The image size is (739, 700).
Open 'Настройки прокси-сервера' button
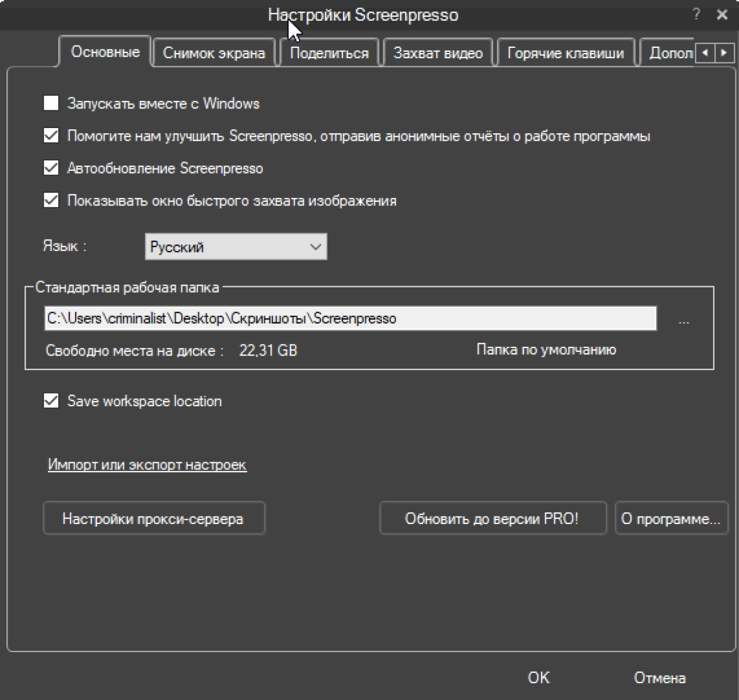(x=154, y=518)
